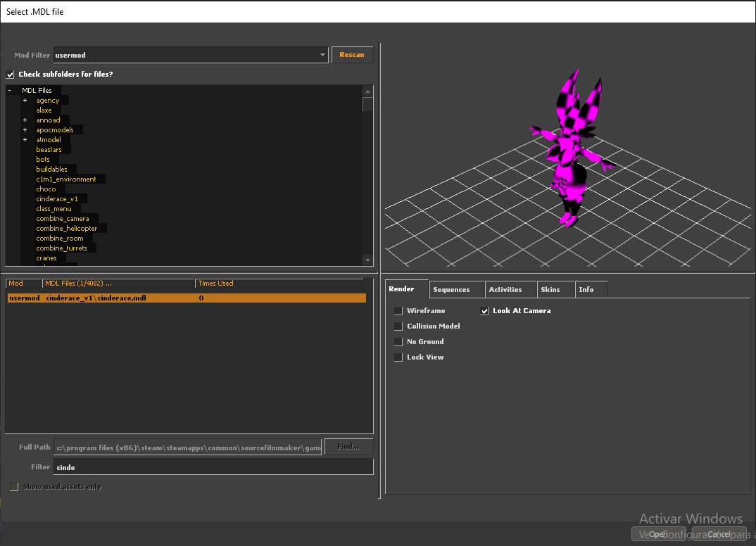Screen dimensions: 756x546
Task: Toggle Show used assets only checkbox
Action: (x=14, y=487)
